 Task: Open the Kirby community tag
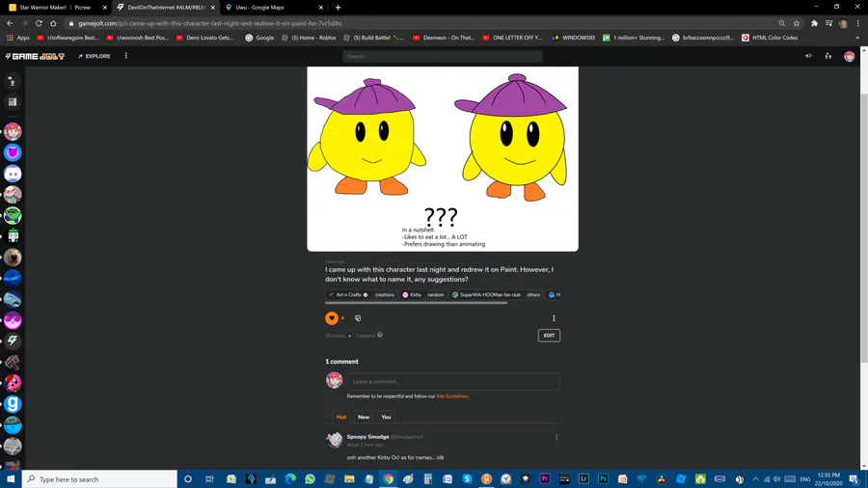coord(412,295)
